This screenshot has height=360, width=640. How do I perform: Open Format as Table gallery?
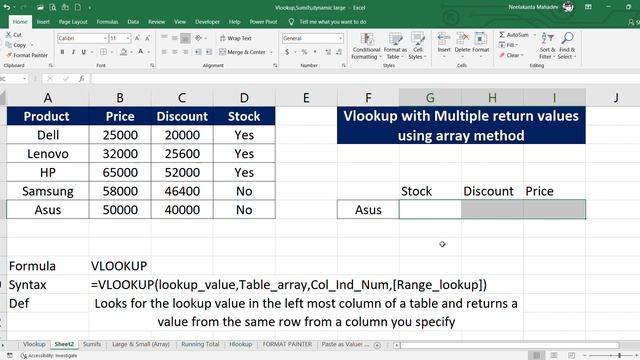pyautogui.click(x=395, y=46)
